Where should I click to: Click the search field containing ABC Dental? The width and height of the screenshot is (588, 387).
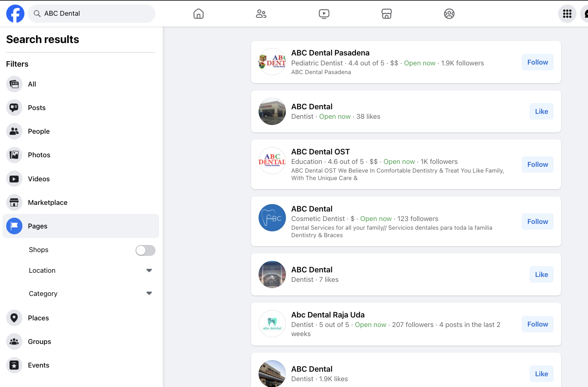click(x=92, y=14)
